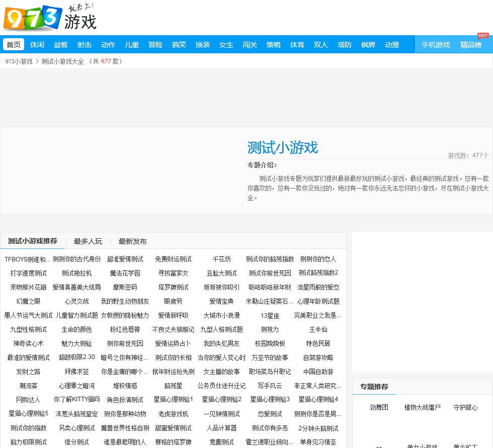Click 精品榜 with HOT badge

[471, 45]
